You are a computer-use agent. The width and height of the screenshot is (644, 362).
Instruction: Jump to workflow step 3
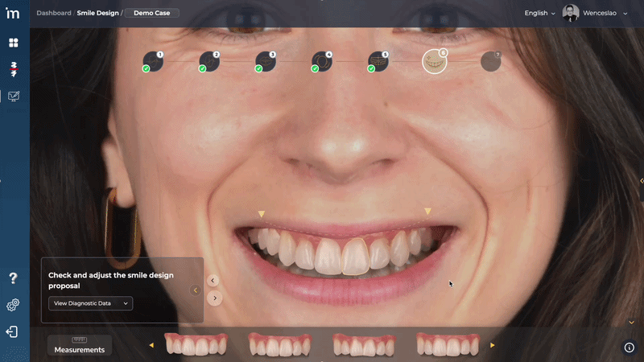pyautogui.click(x=265, y=61)
